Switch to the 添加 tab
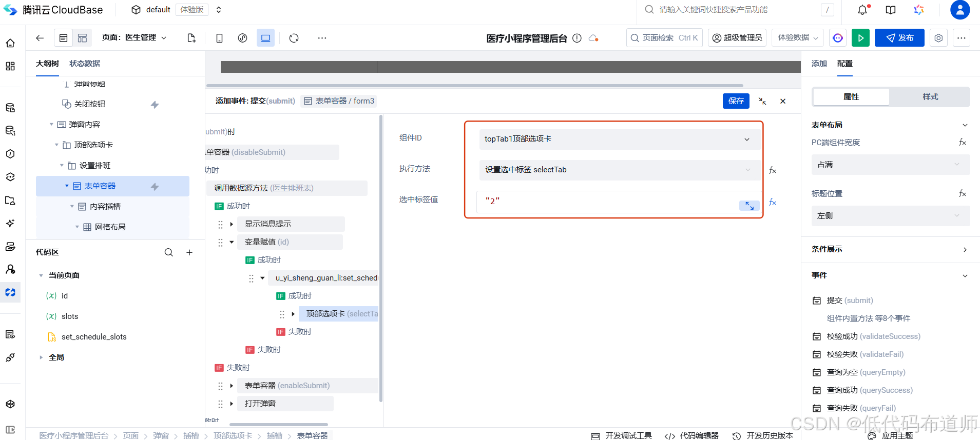Screen dimensions: 980x440 [x=819, y=64]
